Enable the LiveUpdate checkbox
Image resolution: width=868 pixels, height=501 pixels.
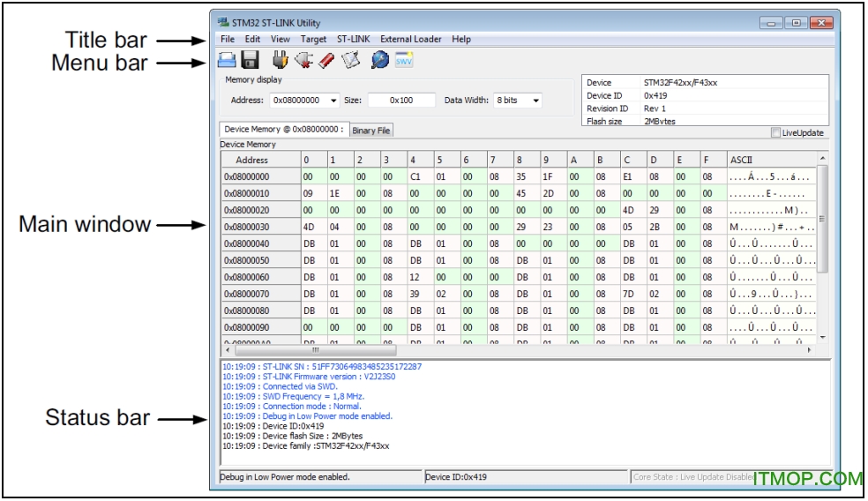pos(775,132)
